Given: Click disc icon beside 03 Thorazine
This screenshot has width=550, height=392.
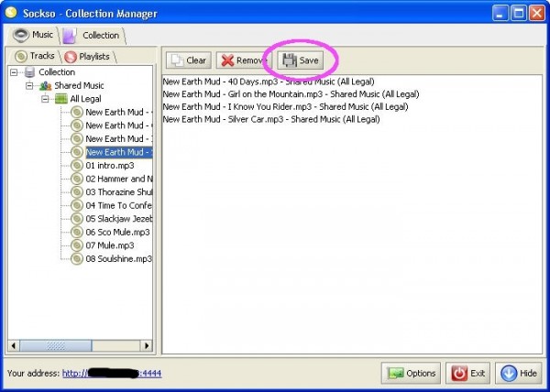Looking at the screenshot, I should 77,192.
